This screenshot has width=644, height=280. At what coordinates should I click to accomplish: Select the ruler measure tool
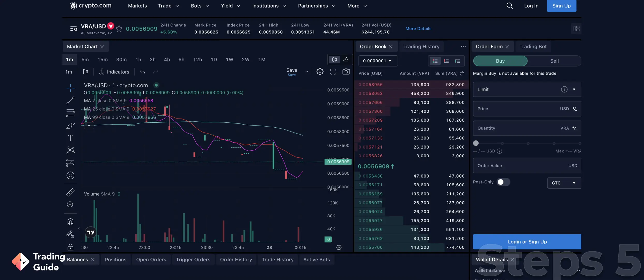(70, 192)
